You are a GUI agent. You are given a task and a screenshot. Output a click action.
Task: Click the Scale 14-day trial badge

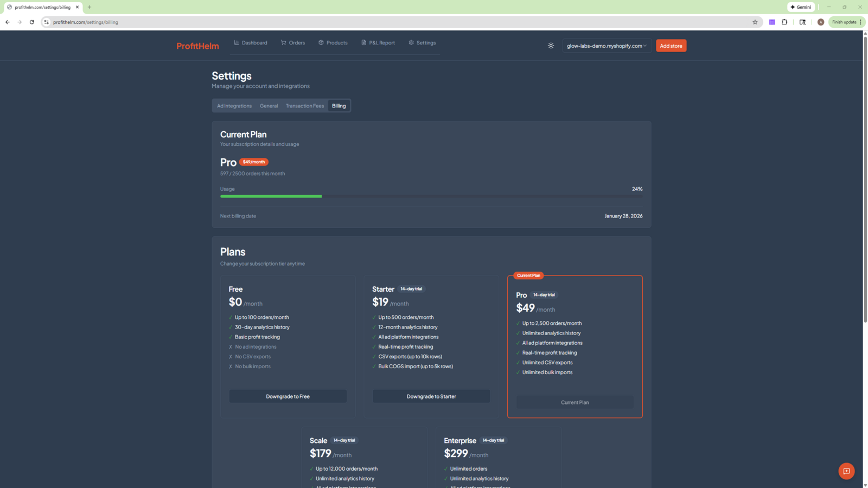(344, 440)
